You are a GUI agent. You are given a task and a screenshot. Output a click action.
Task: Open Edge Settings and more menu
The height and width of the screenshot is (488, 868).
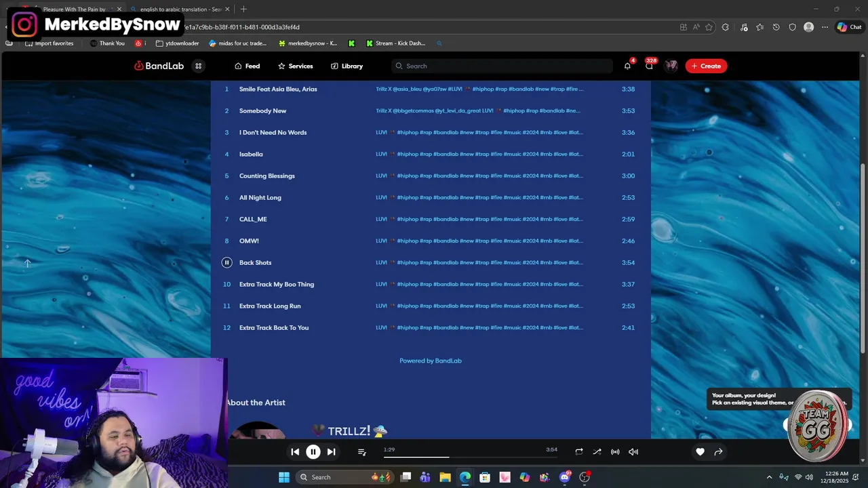(825, 27)
